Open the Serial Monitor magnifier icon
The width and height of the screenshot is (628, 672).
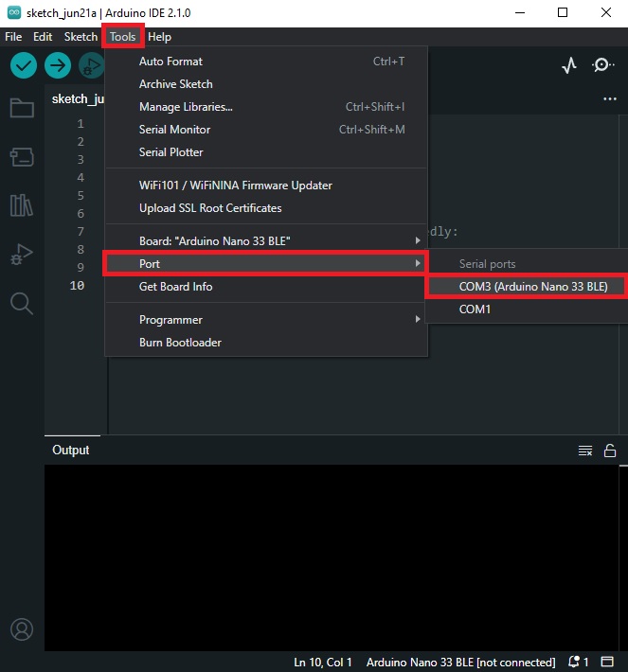click(x=602, y=64)
